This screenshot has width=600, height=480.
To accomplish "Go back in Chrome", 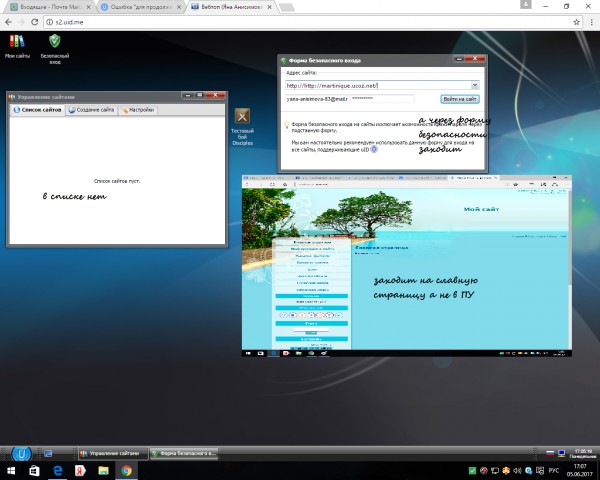I will click(x=8, y=22).
